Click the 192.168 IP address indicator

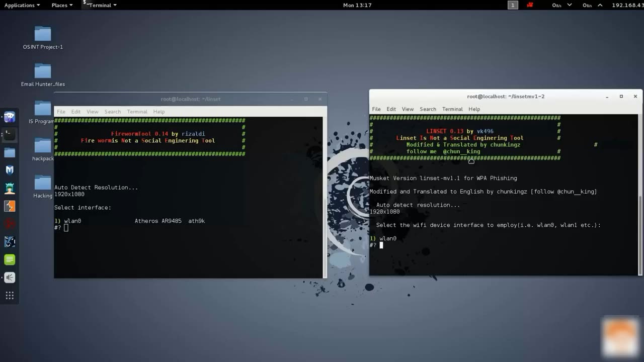(x=627, y=5)
